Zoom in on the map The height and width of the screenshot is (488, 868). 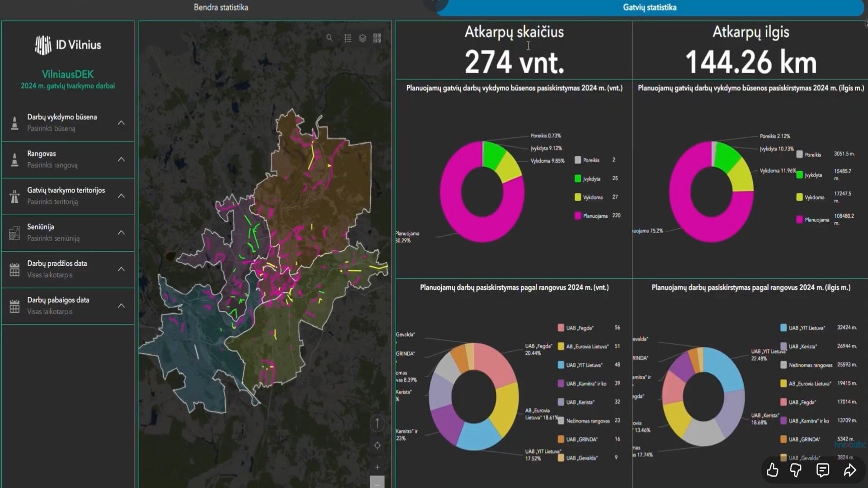coord(377,467)
